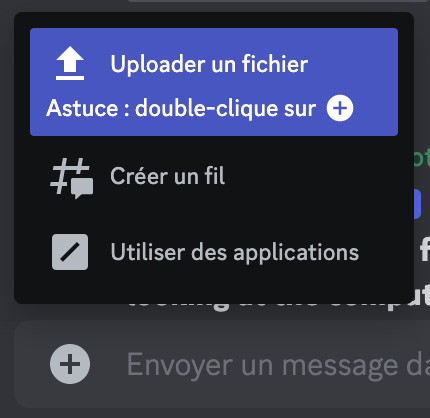The height and width of the screenshot is (418, 430).
Task: Click the Créer un fil label text
Action: [x=167, y=176]
